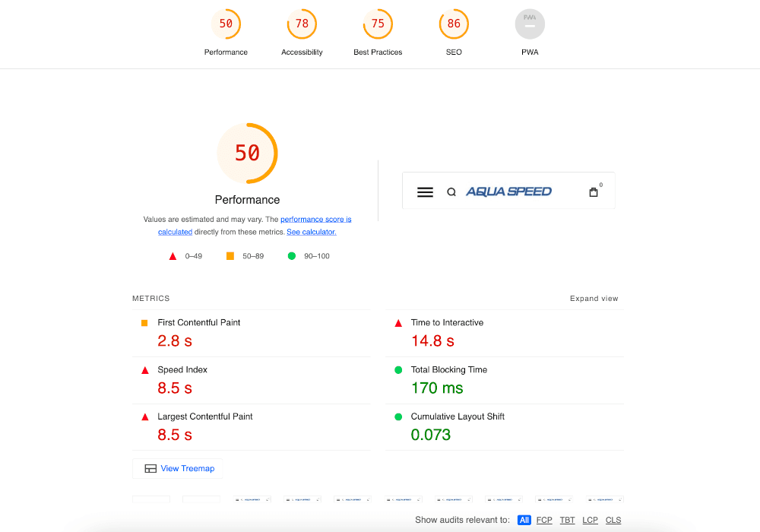Screen dimensions: 760x532
Task: Click the large Performance gauge showing 50
Action: click(x=247, y=153)
